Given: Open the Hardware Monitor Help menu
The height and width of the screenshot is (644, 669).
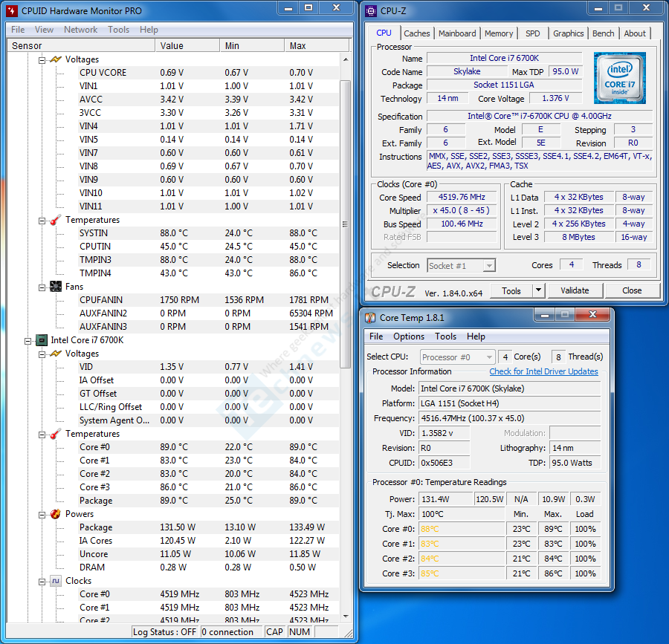Looking at the screenshot, I should [x=149, y=30].
